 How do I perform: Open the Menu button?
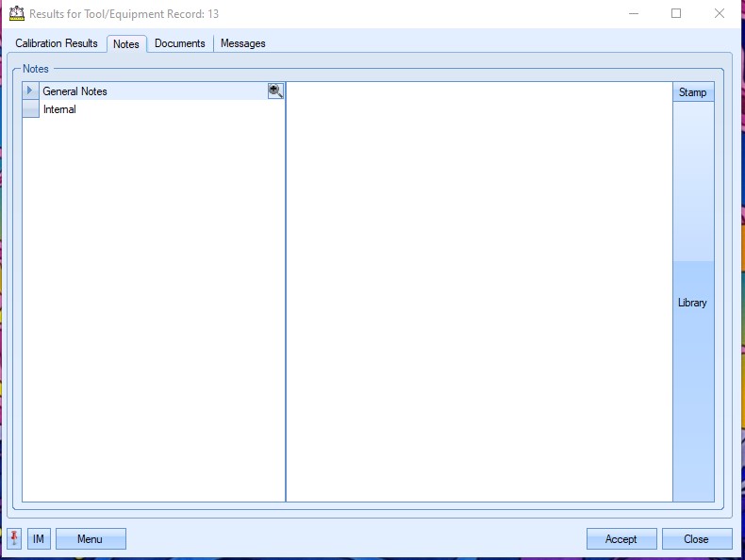pos(91,538)
